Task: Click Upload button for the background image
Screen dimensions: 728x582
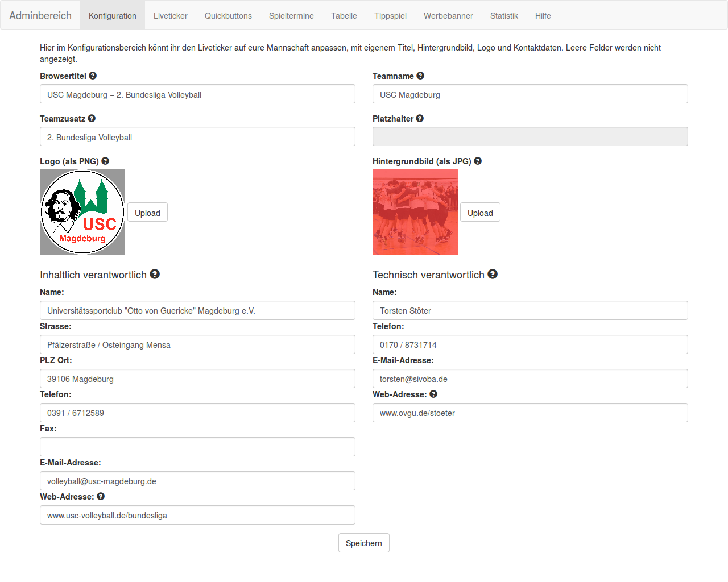Action: 480,213
